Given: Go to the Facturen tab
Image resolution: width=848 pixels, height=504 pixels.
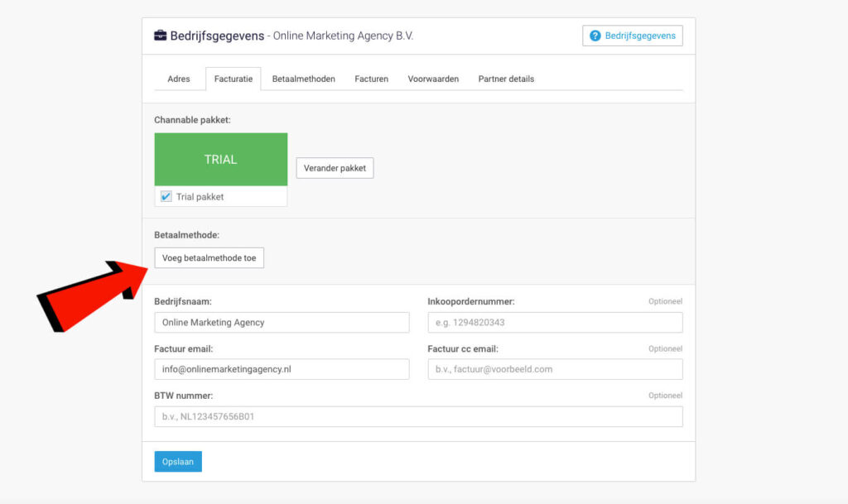Looking at the screenshot, I should (371, 79).
